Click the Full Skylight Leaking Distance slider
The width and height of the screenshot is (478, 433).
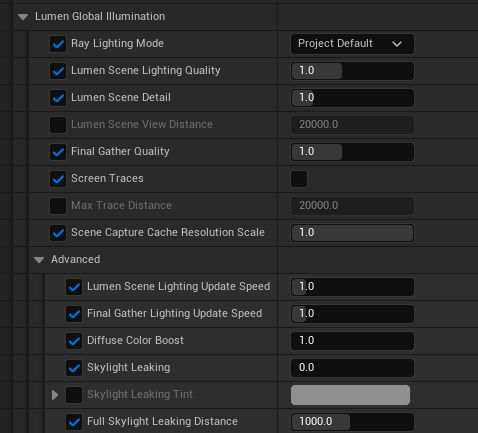coord(352,422)
